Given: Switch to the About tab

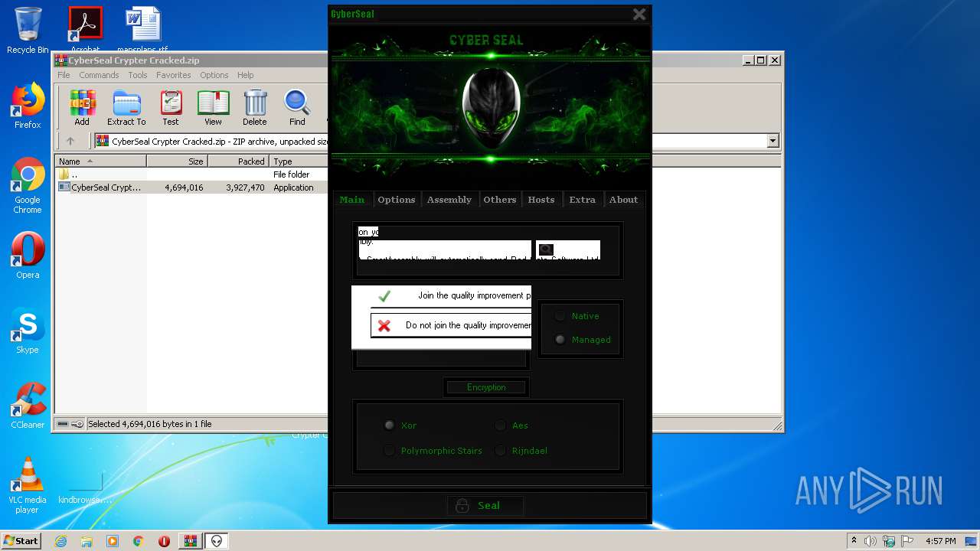Looking at the screenshot, I should (623, 200).
